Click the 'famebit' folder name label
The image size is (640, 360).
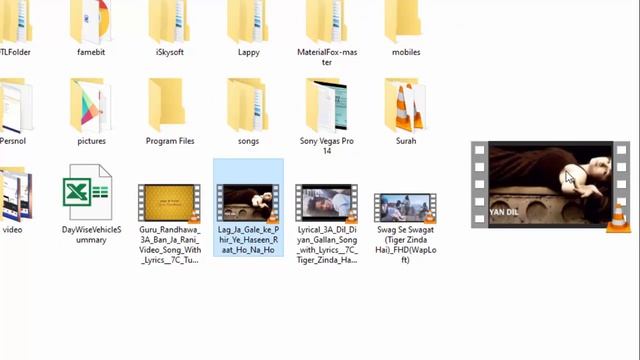coord(91,52)
